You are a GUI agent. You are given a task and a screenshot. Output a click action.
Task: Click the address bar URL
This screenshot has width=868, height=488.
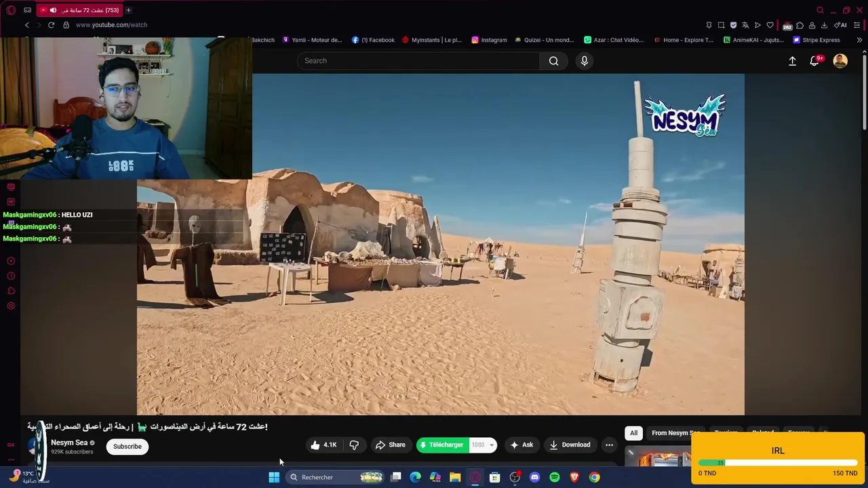point(111,25)
